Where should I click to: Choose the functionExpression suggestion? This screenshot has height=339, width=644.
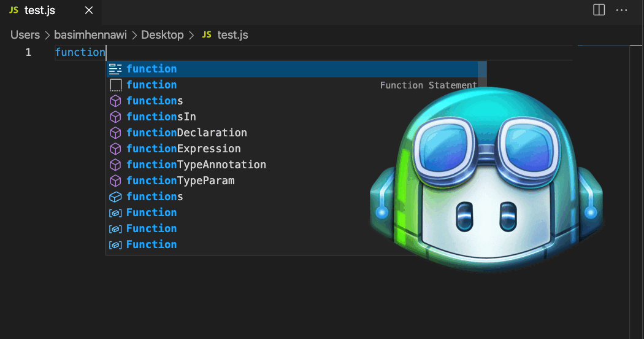[x=183, y=149]
